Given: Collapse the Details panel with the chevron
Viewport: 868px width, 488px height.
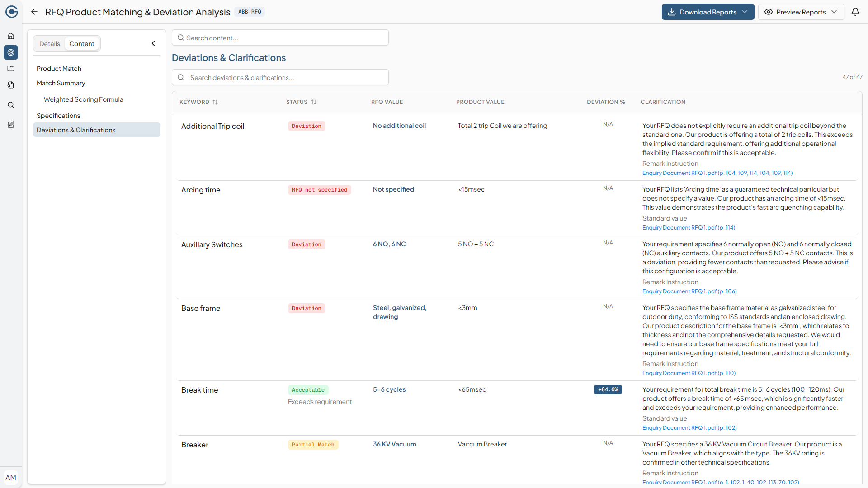Looking at the screenshot, I should 153,43.
